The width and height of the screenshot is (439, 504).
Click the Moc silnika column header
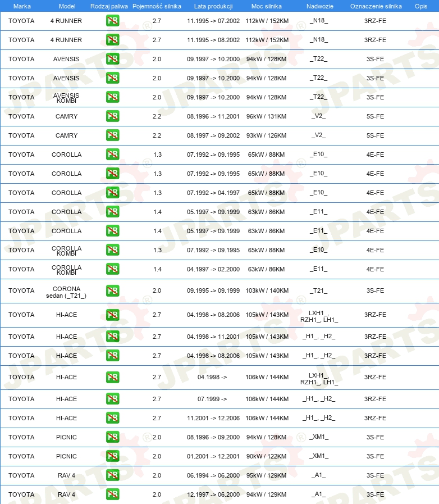point(267,6)
